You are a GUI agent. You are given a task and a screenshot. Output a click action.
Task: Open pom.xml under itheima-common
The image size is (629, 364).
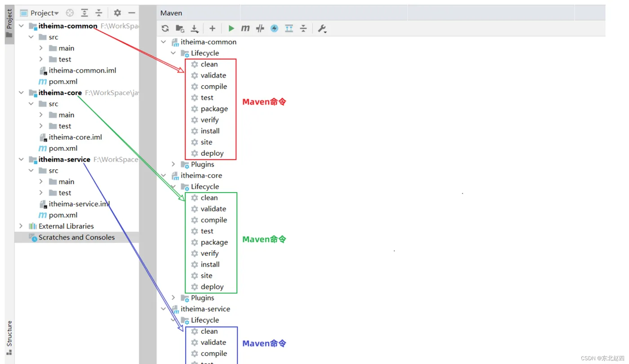[58, 82]
